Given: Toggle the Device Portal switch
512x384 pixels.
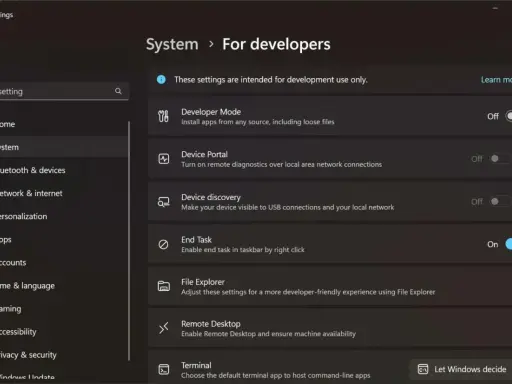Looking at the screenshot, I should [x=501, y=159].
